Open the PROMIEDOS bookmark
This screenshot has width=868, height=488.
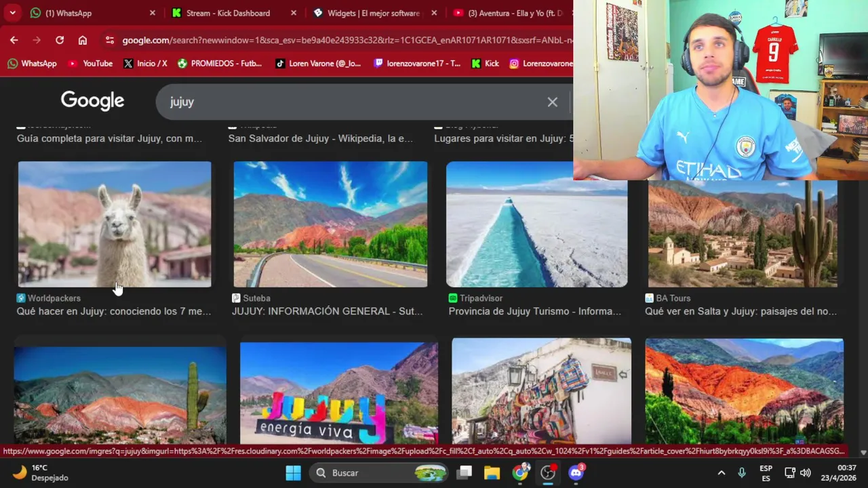pyautogui.click(x=220, y=63)
